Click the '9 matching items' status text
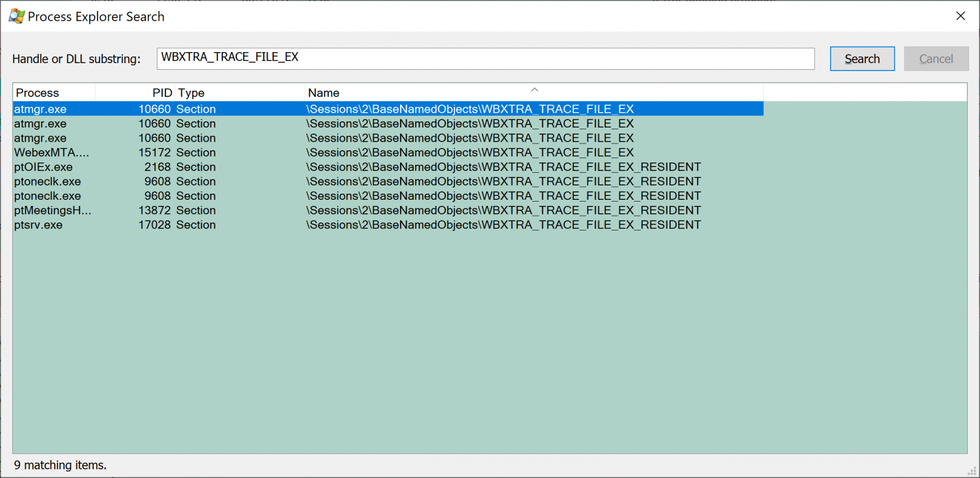This screenshot has height=478, width=980. point(60,465)
